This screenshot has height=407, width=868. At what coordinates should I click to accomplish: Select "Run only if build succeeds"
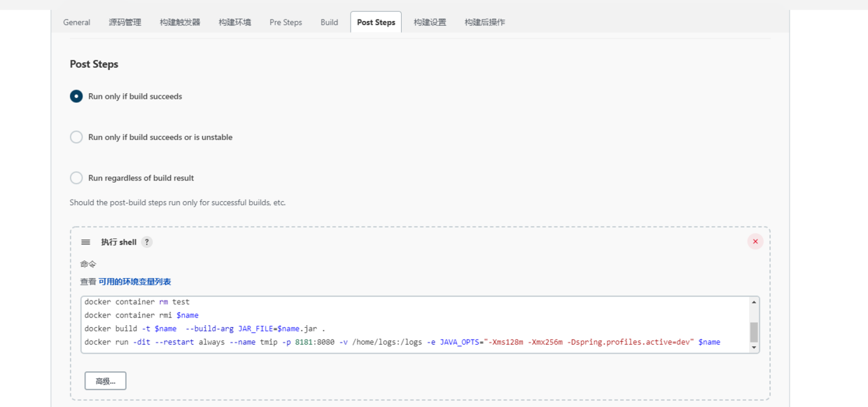point(76,96)
